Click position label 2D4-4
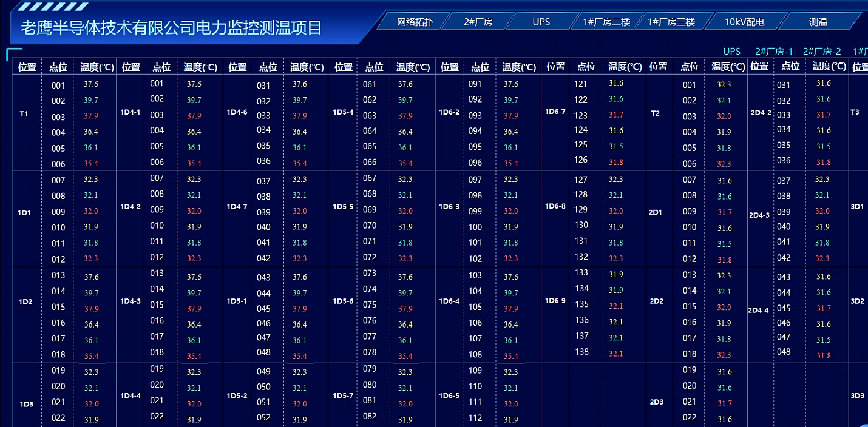Screen dimensions: 868x427 (758, 311)
